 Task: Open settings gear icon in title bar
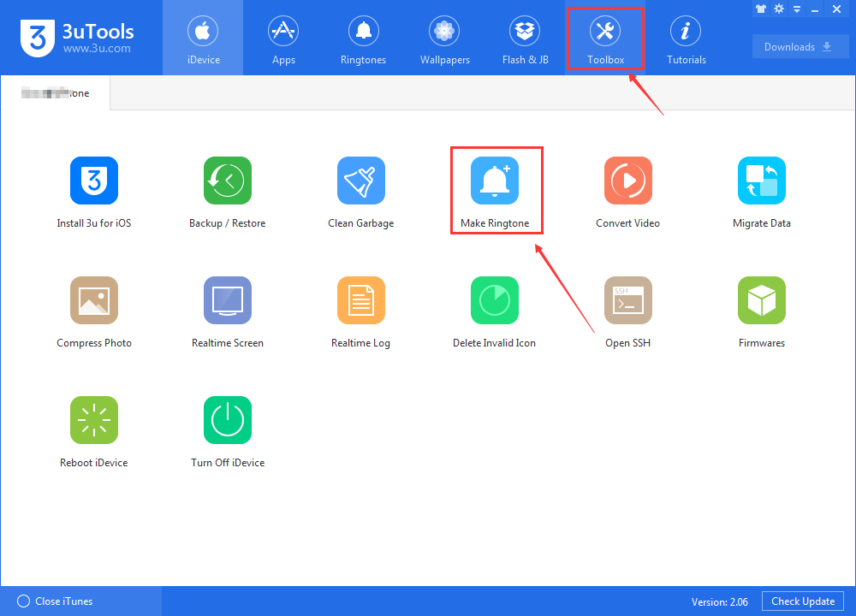coord(779,9)
